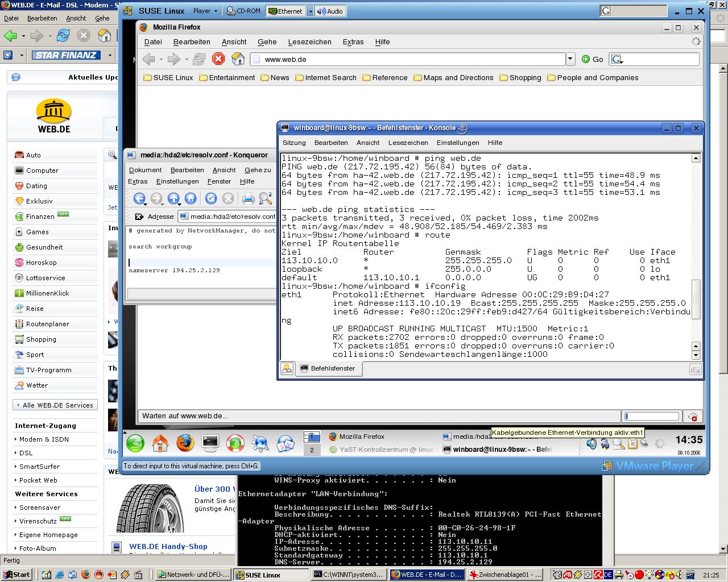Viewport: 728px width, 582px height.
Task: Open forward history dropdown arrow in SUSE Firefox
Action: (x=186, y=59)
